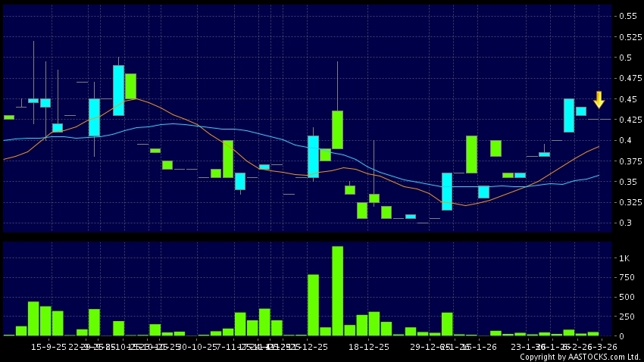Select the 18-12-25 date label

[x=369, y=346]
